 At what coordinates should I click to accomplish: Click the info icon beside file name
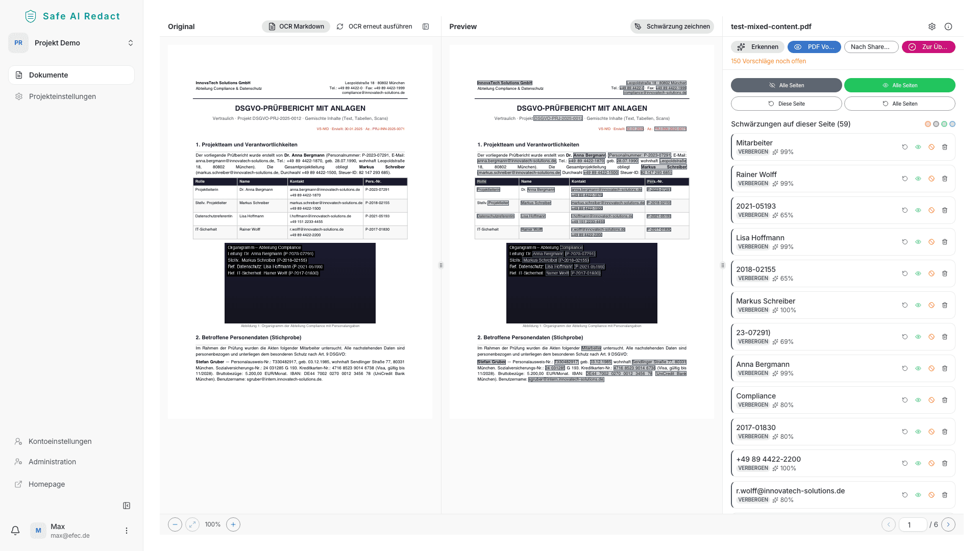tap(948, 27)
